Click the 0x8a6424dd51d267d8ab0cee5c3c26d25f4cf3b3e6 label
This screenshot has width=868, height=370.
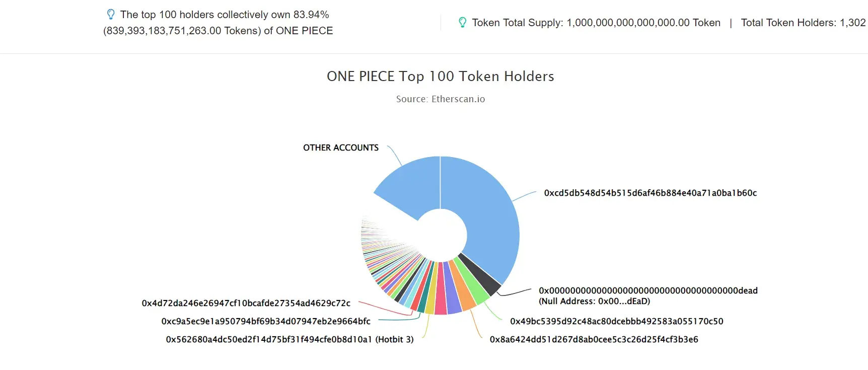coord(594,339)
